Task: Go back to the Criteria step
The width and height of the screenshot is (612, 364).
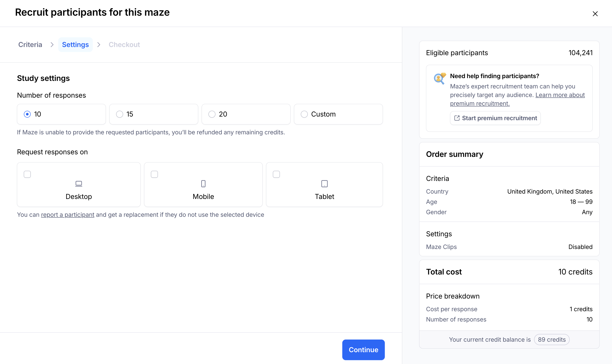Action: (30, 45)
